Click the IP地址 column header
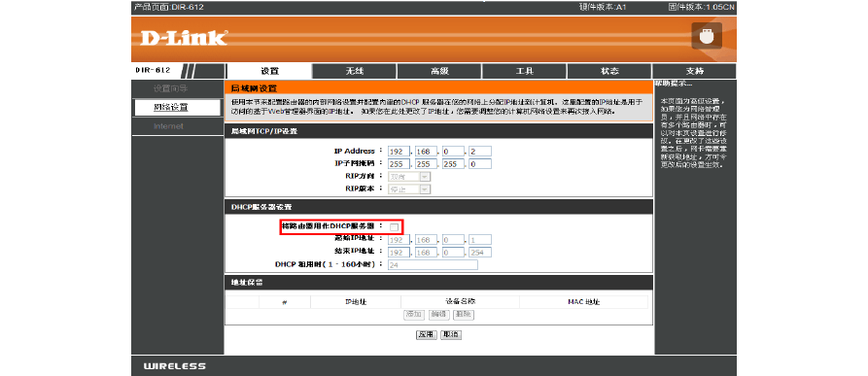The image size is (868, 376). [x=356, y=302]
